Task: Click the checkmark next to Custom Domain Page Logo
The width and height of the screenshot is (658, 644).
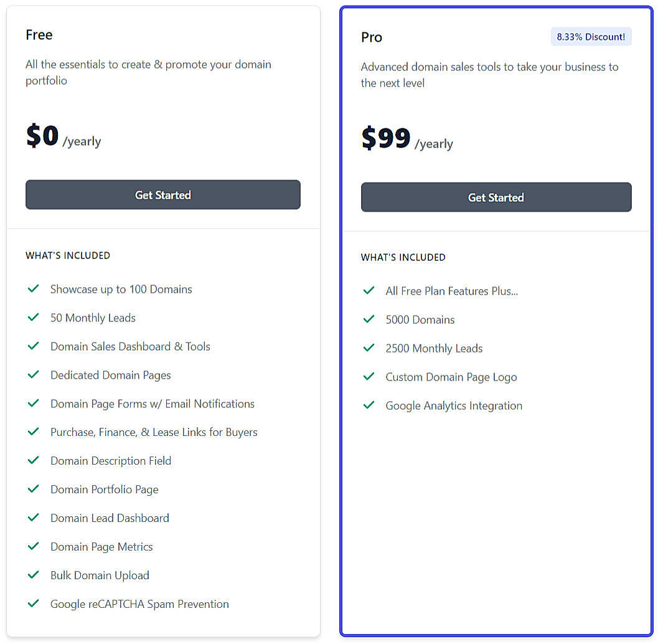Action: 369,376
